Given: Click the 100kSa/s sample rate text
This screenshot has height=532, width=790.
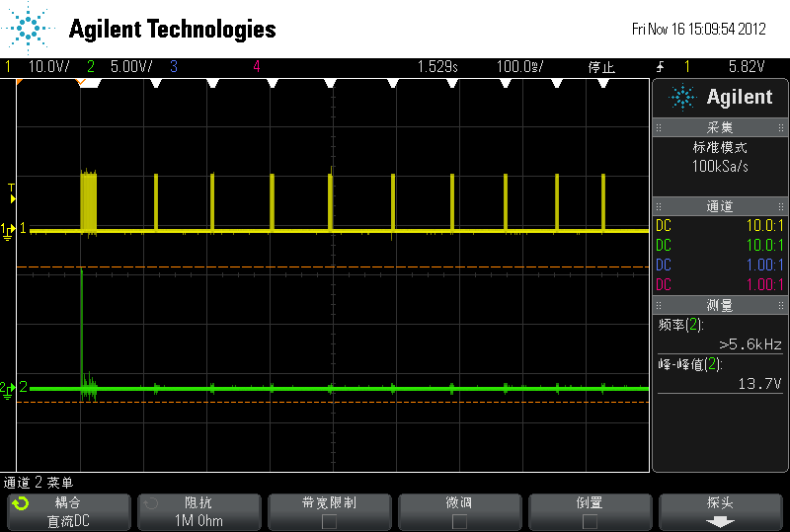Looking at the screenshot, I should pos(720,166).
